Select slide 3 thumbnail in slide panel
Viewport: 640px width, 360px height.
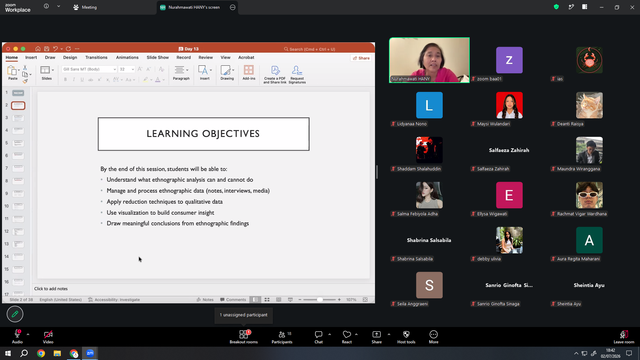[18, 118]
